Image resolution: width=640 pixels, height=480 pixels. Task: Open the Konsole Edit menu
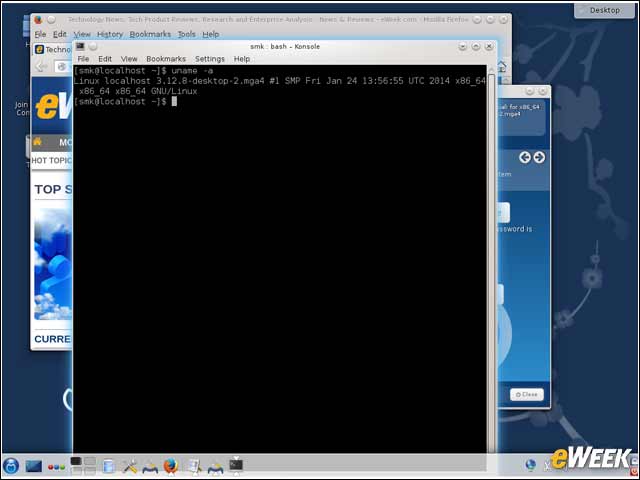[x=105, y=59]
